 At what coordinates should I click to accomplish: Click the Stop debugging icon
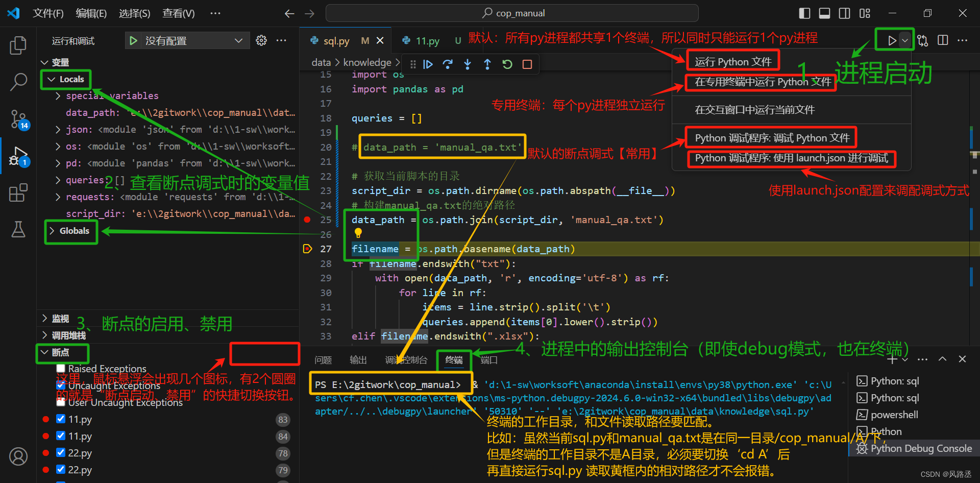[x=527, y=64]
